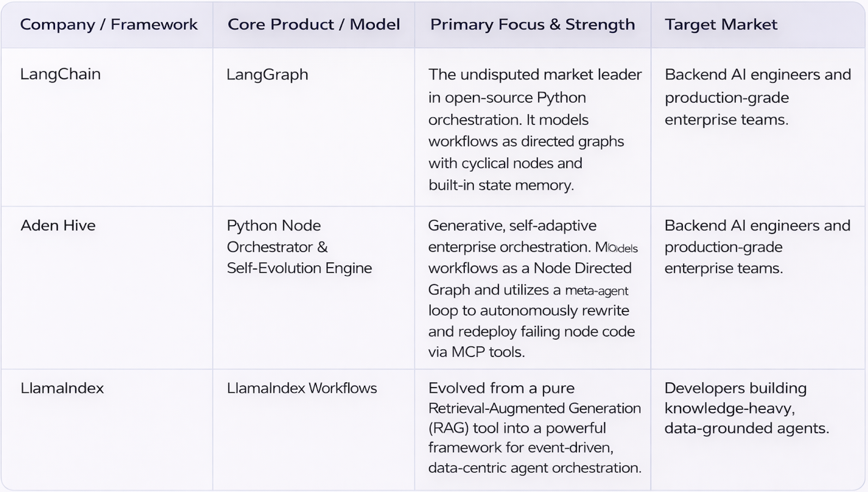Select the 'meta-agent' phrase
Image resolution: width=868 pixels, height=492 pixels.
[596, 290]
